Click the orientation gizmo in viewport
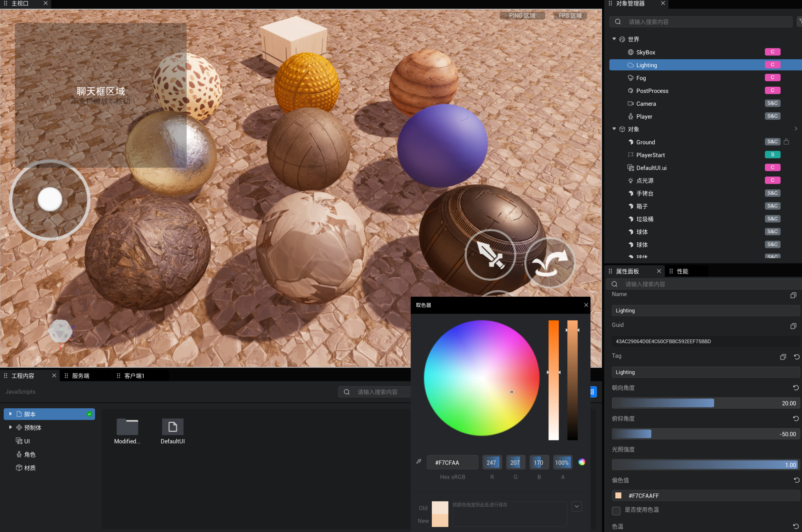The width and height of the screenshot is (802, 532). coord(60,332)
